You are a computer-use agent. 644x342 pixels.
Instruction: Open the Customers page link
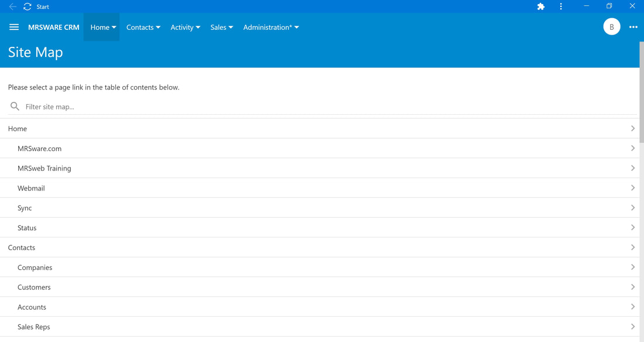click(320, 287)
